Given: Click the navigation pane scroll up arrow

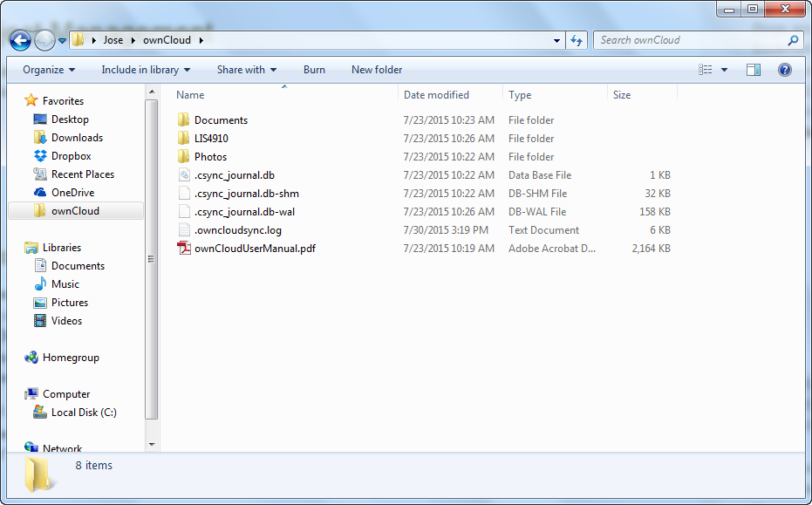Looking at the screenshot, I should [x=152, y=92].
